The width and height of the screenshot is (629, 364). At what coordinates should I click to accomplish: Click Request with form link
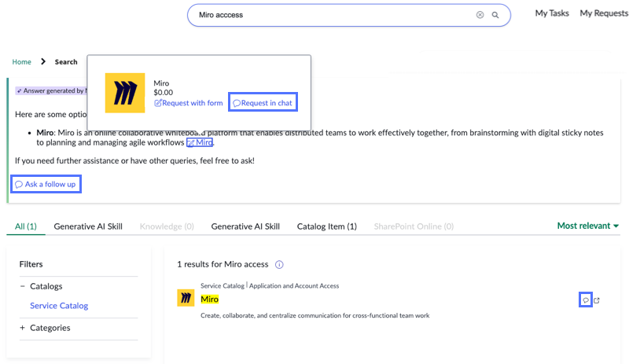pos(189,103)
